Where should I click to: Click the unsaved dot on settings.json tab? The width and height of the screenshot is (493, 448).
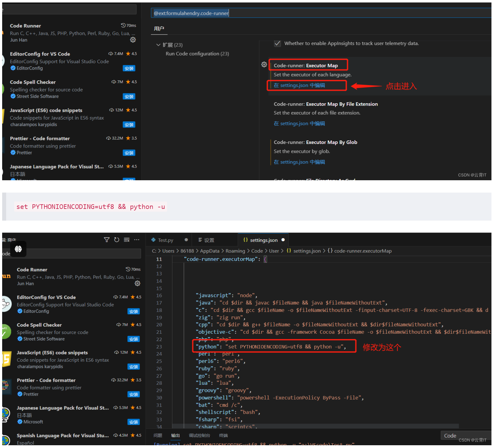[283, 240]
